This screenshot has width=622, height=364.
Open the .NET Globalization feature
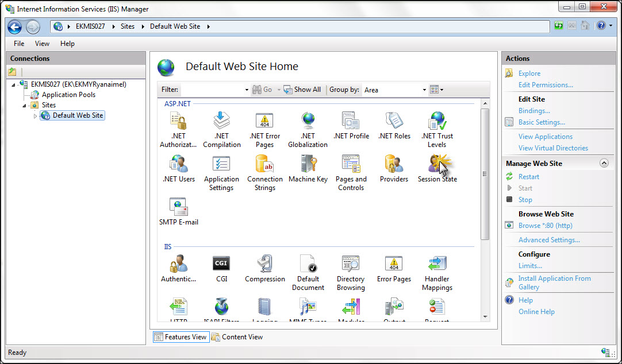click(308, 130)
